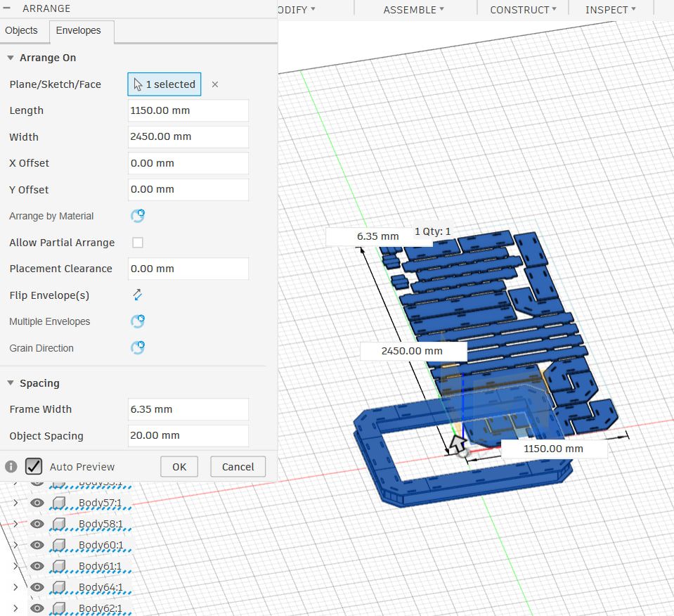This screenshot has height=616, width=674.
Task: Click the Length input field
Action: pyautogui.click(x=188, y=110)
